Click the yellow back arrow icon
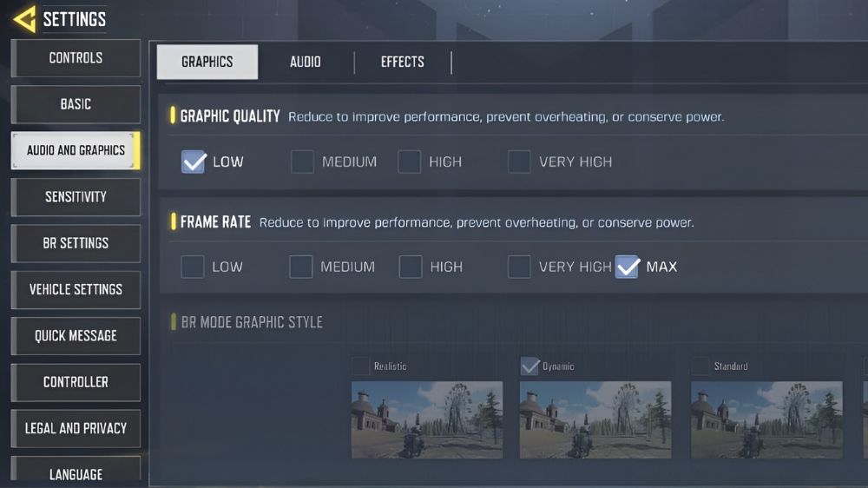The width and height of the screenshot is (868, 488). coord(24,18)
